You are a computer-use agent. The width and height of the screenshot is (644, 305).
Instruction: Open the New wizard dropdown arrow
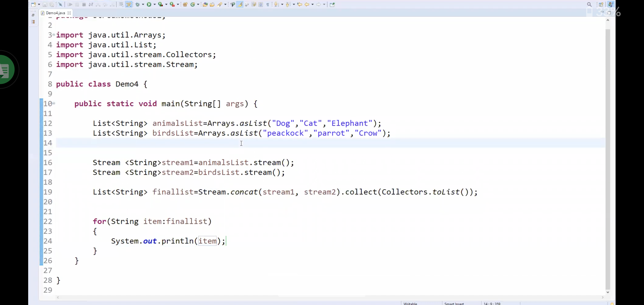click(39, 4)
